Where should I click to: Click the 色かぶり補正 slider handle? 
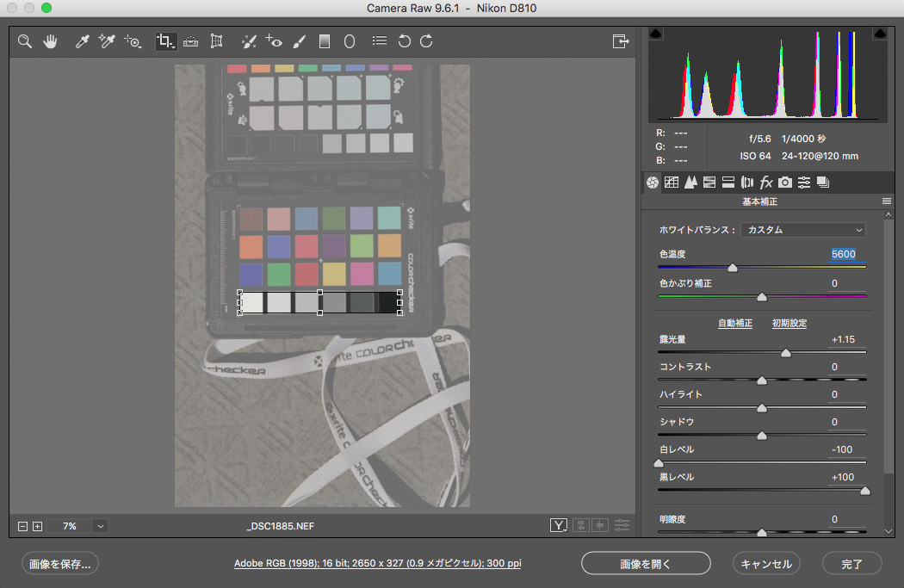762,297
